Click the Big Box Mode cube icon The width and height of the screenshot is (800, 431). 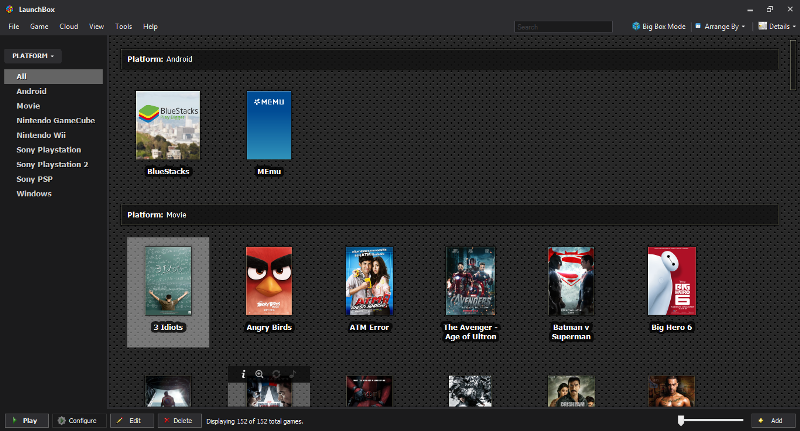[636, 26]
